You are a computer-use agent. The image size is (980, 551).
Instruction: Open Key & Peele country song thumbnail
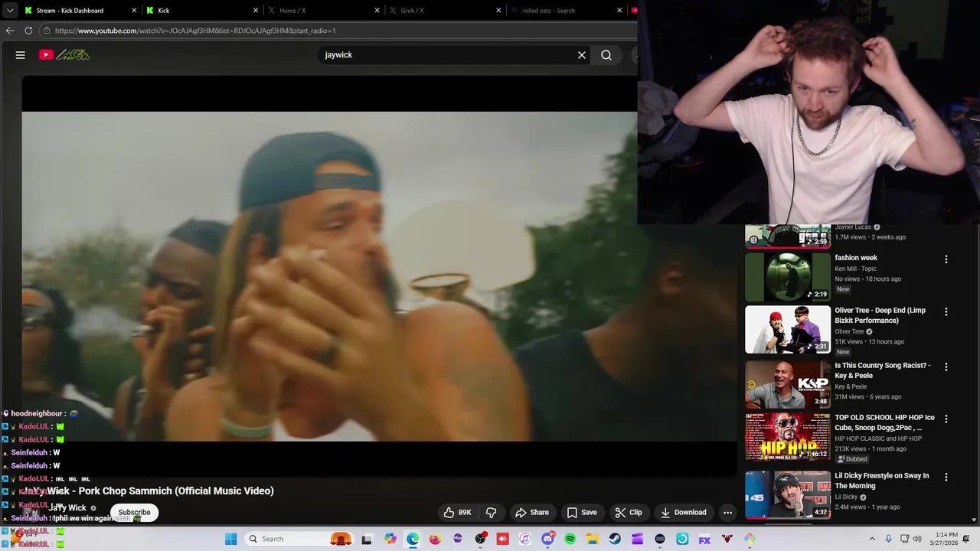click(788, 384)
